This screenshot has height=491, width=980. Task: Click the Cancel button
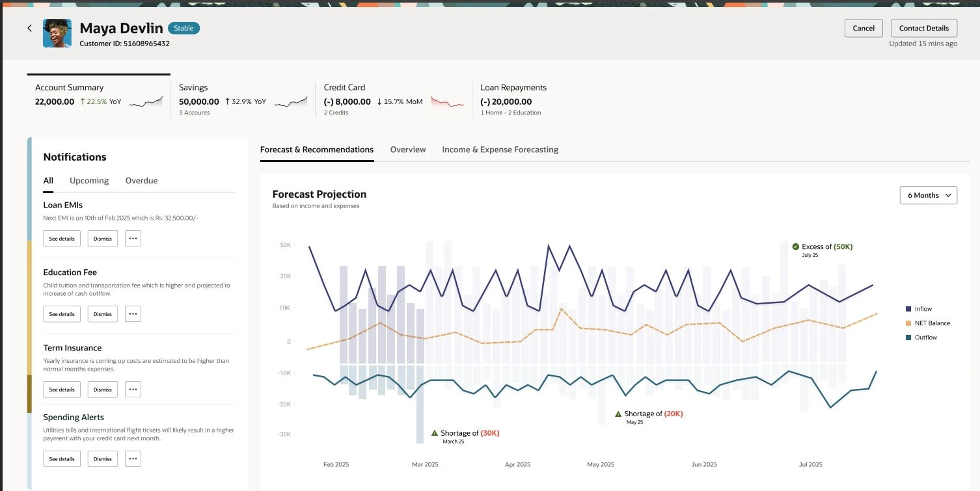coord(864,28)
